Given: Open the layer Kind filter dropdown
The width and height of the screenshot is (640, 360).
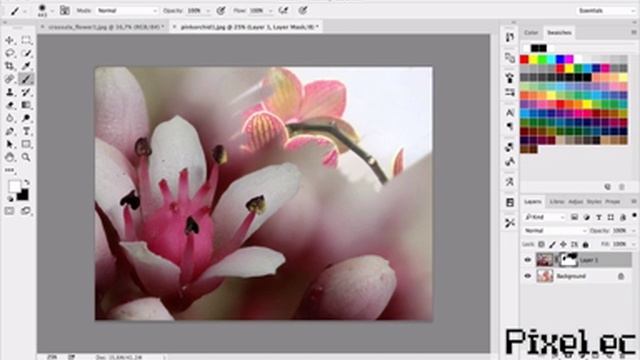Looking at the screenshot, I should (x=544, y=217).
